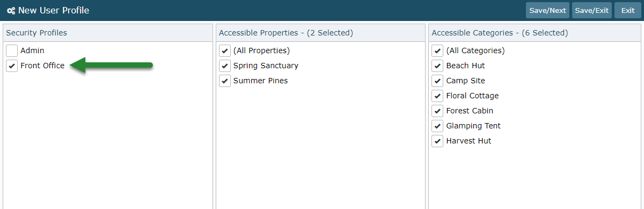644x209 pixels.
Task: Uncheck the Harvest Hut category
Action: (x=437, y=141)
